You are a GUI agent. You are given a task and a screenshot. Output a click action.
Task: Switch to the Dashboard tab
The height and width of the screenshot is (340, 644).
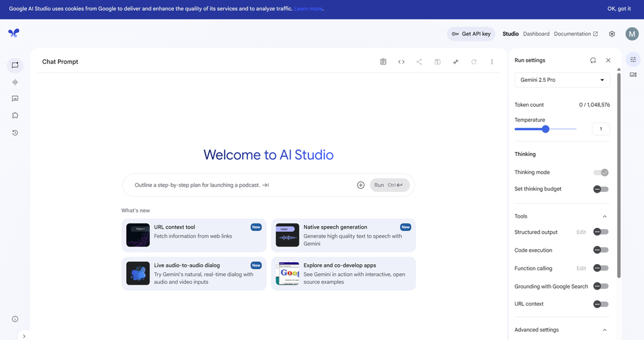coord(536,33)
